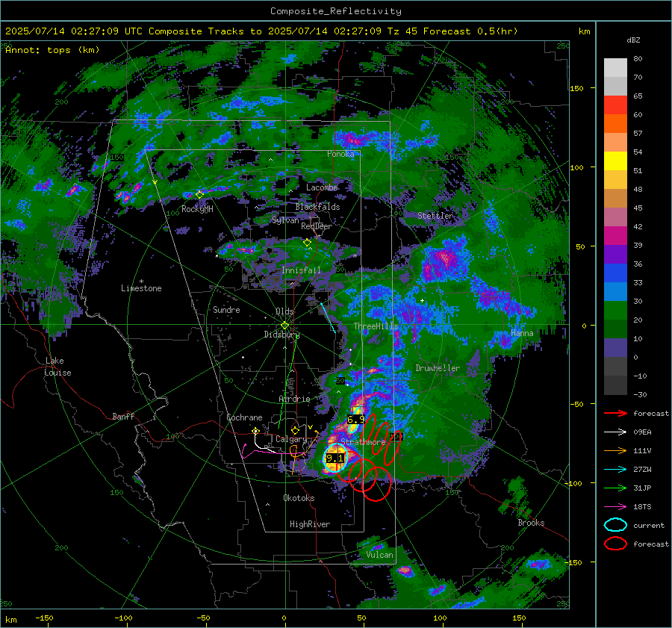Click the Lacombe city label
Screen dimensions: 672x628
322,187
